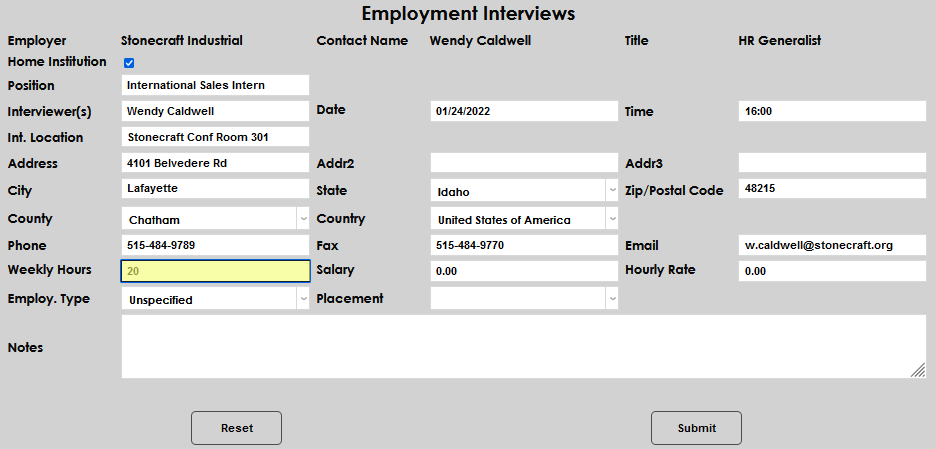
Task: Expand the empty Placement dropdown
Action: point(524,299)
